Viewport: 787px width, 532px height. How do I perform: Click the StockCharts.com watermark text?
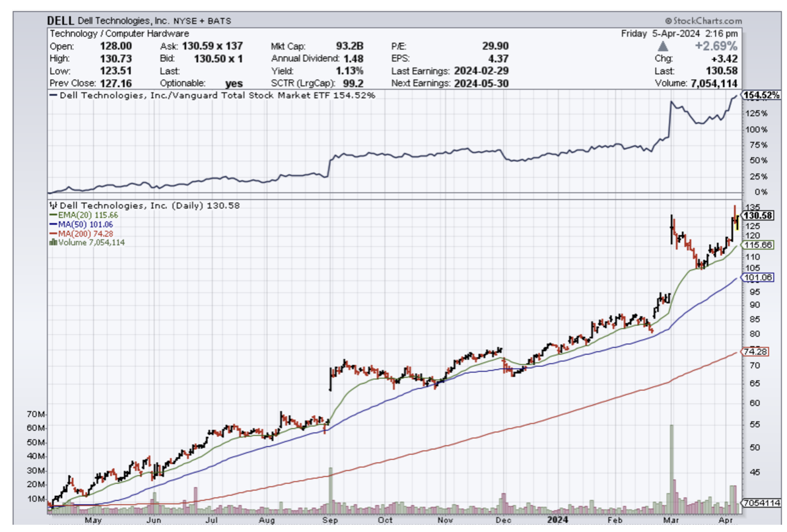706,21
